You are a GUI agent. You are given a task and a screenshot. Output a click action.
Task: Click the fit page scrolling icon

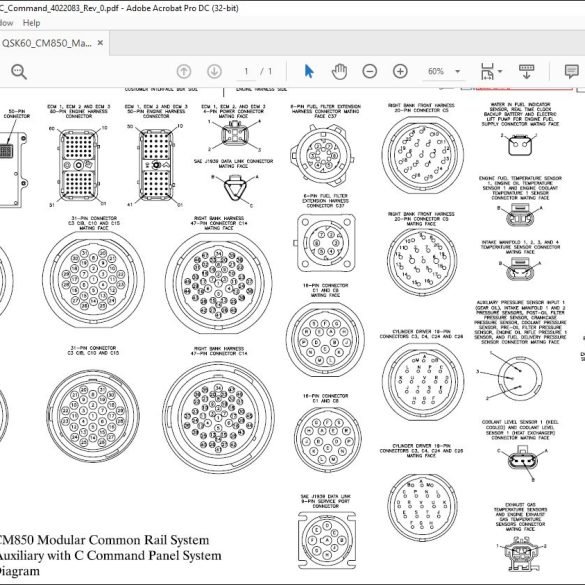[487, 71]
